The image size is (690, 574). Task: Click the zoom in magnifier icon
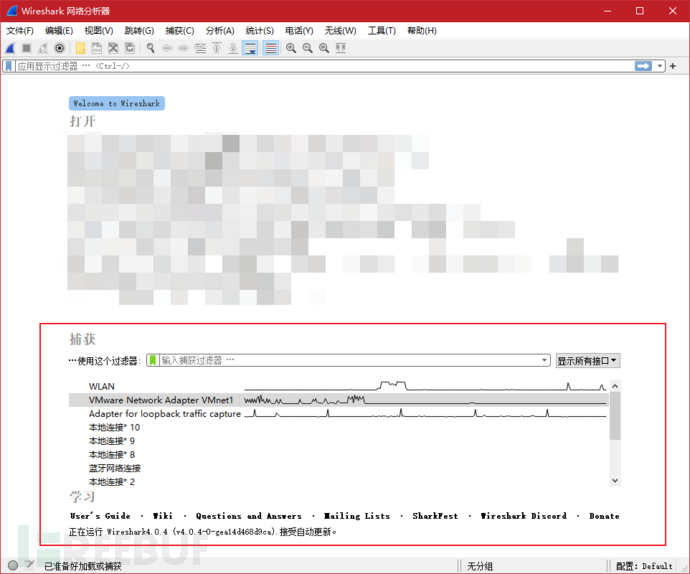[291, 48]
